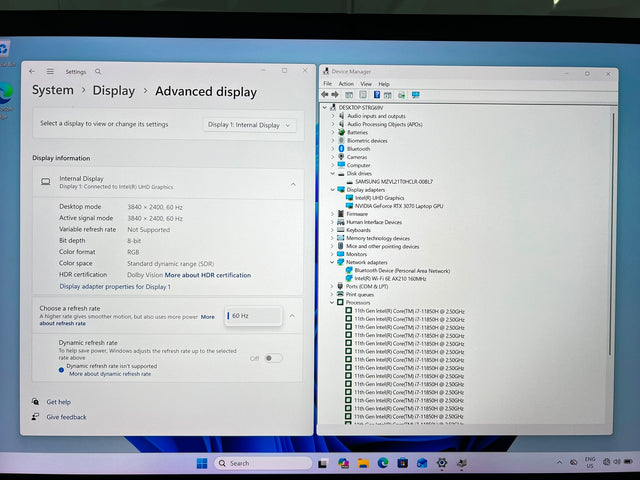This screenshot has height=480, width=640.
Task: Select Ports (COM & LPT) in the tree
Action: click(x=367, y=286)
